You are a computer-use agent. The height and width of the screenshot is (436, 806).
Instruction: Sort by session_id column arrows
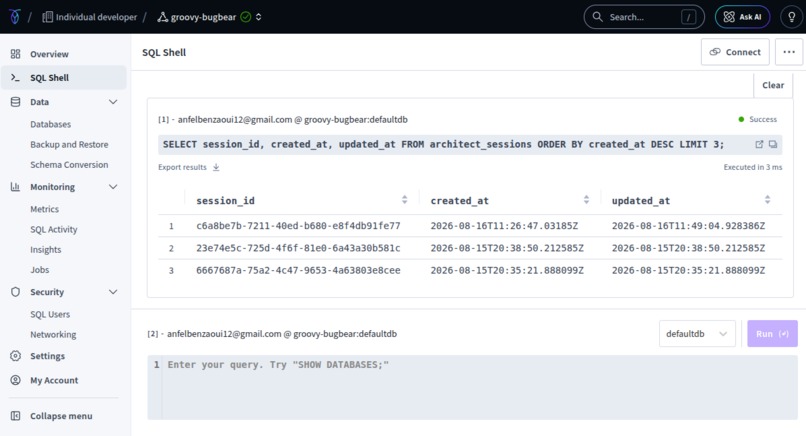point(405,200)
